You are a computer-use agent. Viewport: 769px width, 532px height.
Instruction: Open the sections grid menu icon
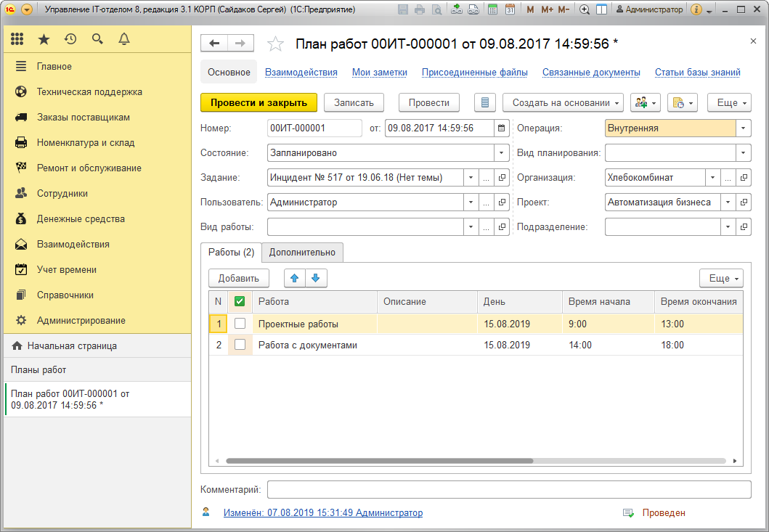click(17, 39)
